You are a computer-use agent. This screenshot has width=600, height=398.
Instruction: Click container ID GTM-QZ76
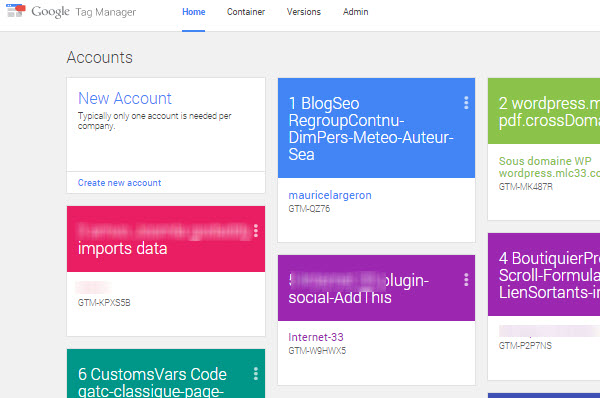309,209
